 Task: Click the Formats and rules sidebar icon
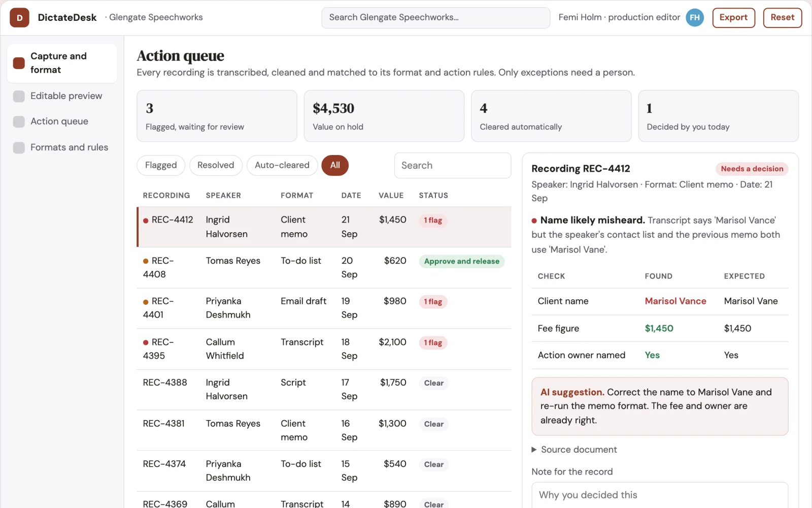[x=19, y=147]
